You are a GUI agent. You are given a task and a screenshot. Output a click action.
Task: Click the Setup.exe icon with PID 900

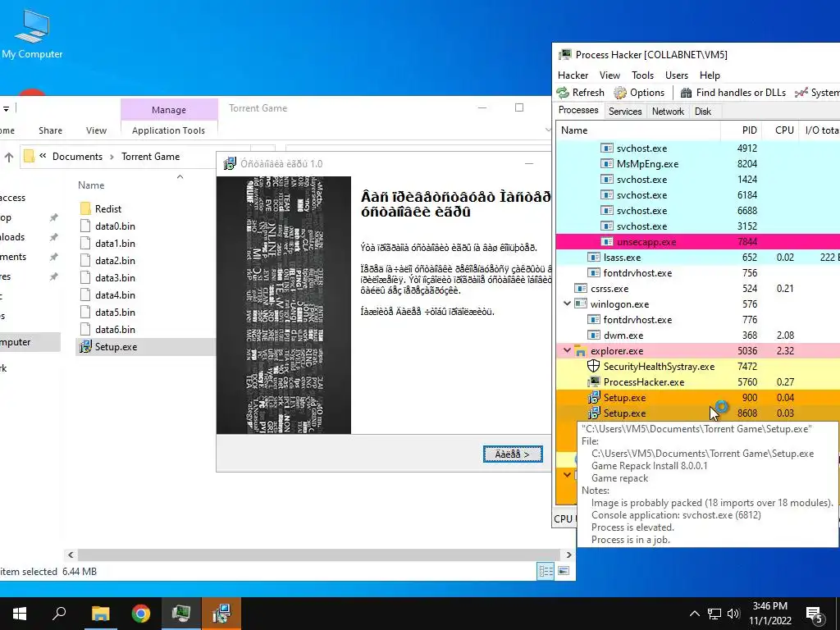(594, 397)
